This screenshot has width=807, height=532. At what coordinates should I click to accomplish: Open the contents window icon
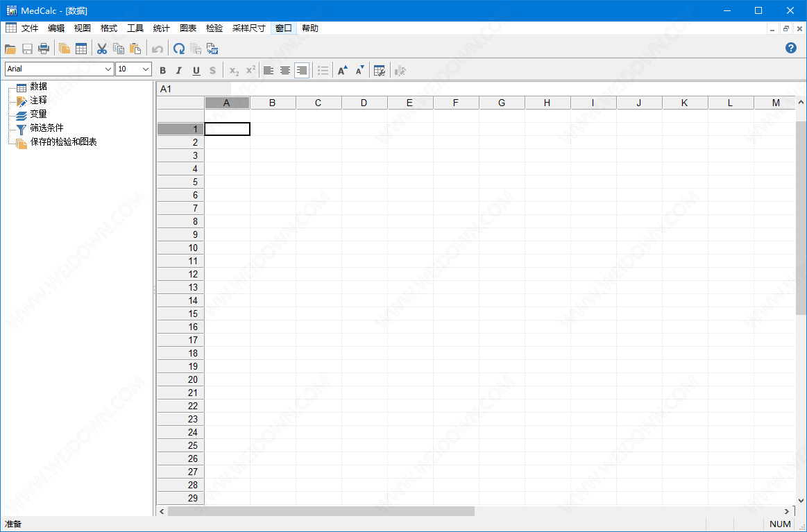[x=65, y=49]
